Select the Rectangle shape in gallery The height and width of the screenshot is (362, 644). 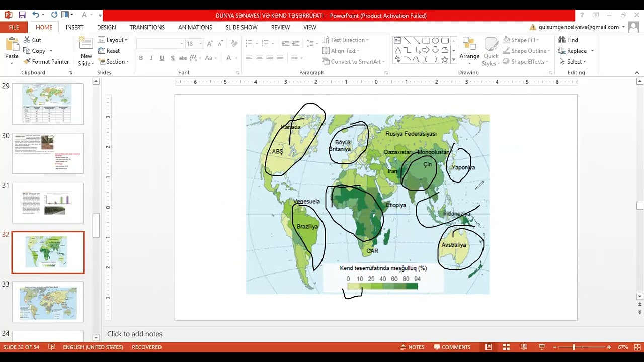(x=426, y=41)
